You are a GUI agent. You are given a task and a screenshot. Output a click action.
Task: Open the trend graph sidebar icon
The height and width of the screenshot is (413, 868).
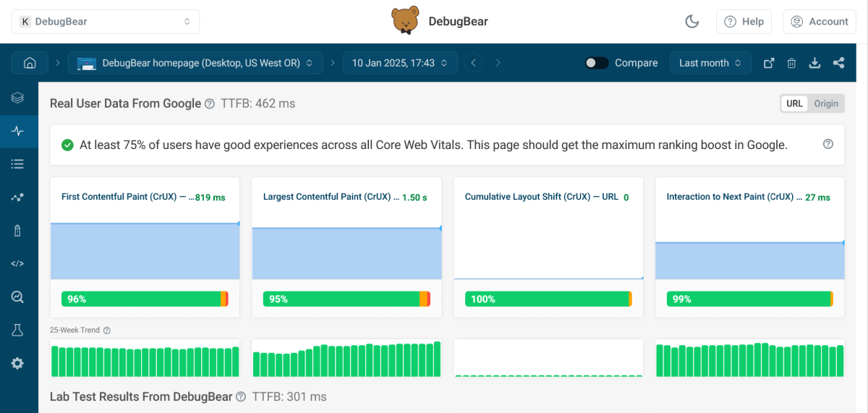[18, 197]
